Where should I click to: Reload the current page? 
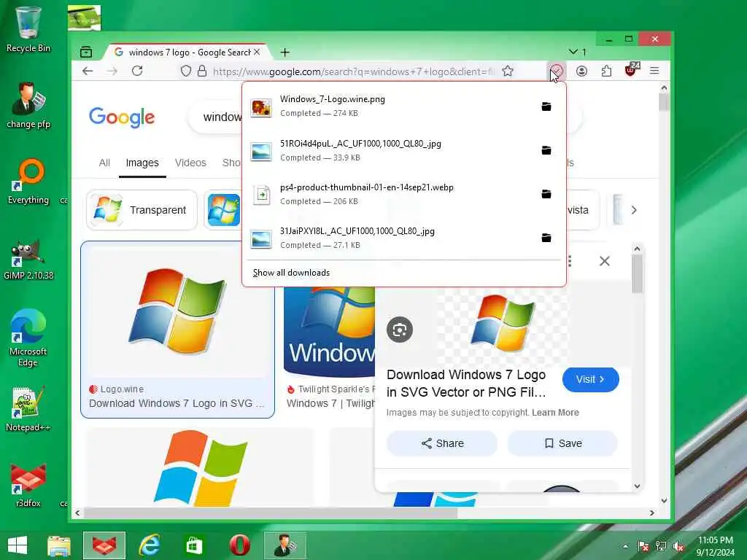[137, 71]
